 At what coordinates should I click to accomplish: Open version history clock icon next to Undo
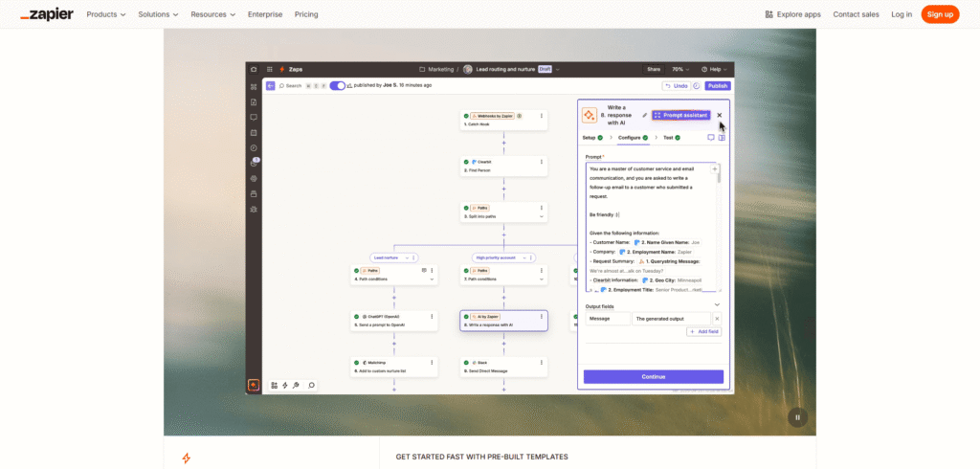pos(697,86)
